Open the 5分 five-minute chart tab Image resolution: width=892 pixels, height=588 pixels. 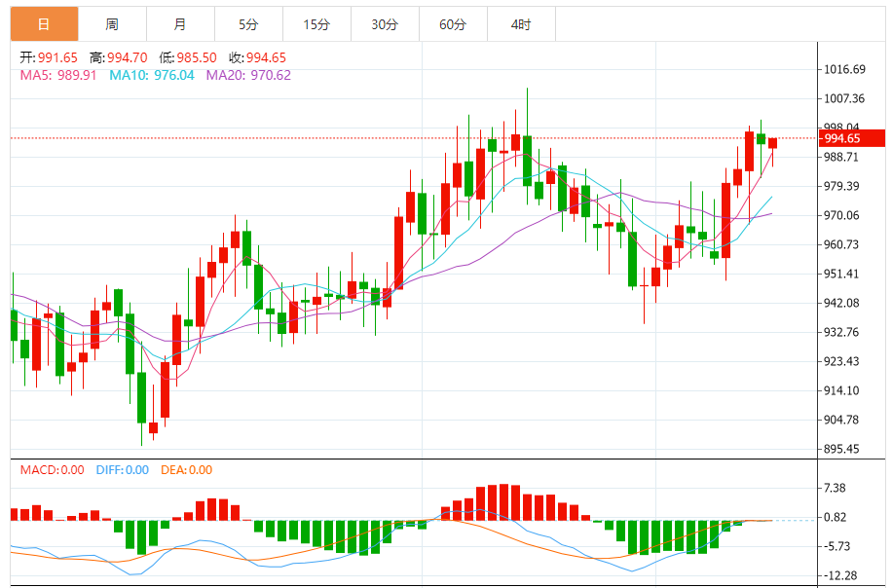pyautogui.click(x=248, y=24)
